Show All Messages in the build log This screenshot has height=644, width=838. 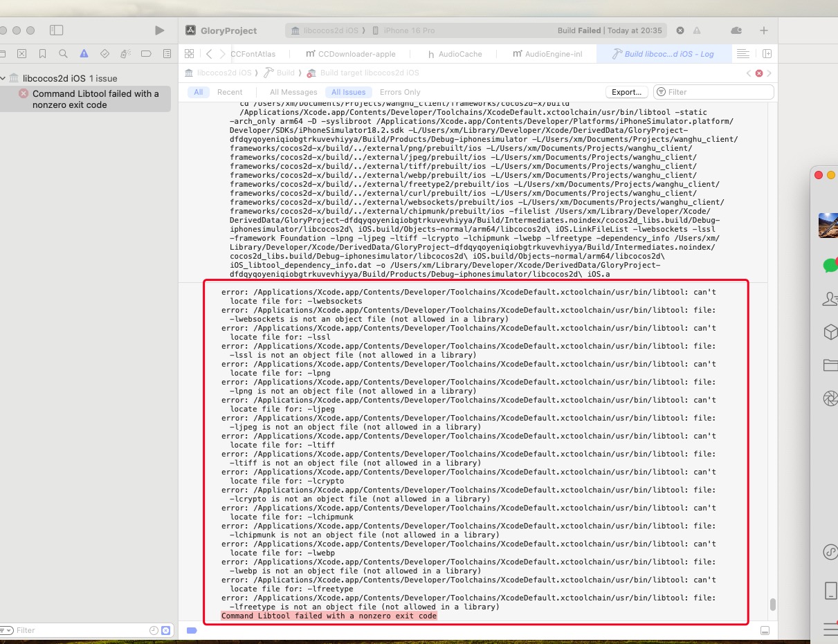(293, 92)
